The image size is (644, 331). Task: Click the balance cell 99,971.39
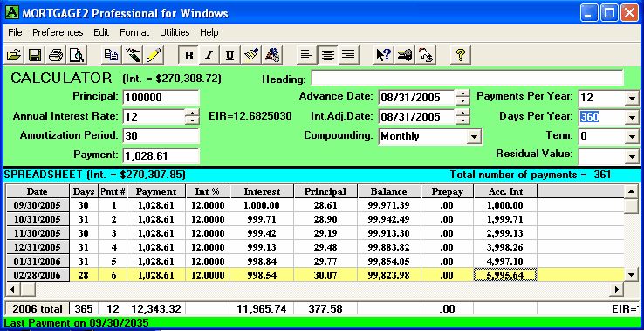[x=389, y=205]
